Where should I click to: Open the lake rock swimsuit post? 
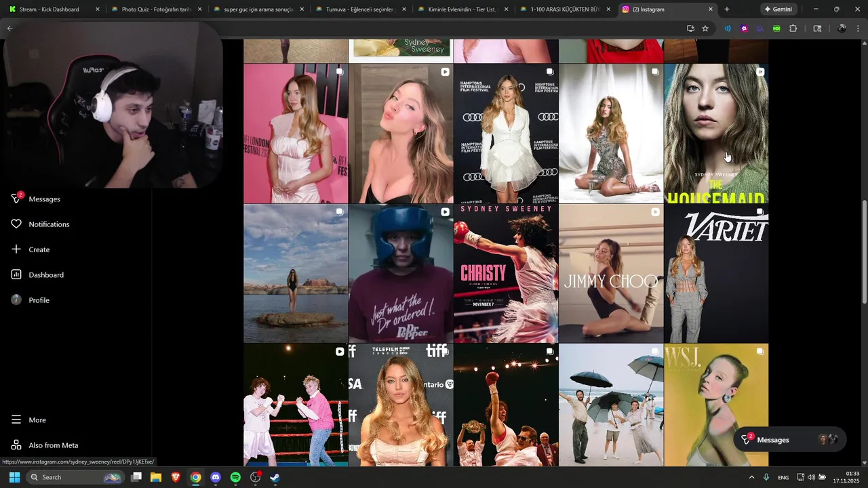click(296, 274)
